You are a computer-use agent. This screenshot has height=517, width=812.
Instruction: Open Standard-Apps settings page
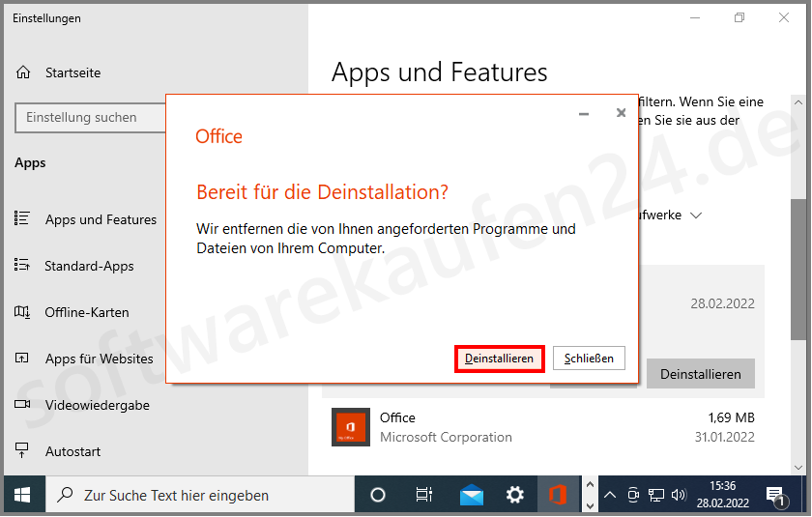pos(89,266)
